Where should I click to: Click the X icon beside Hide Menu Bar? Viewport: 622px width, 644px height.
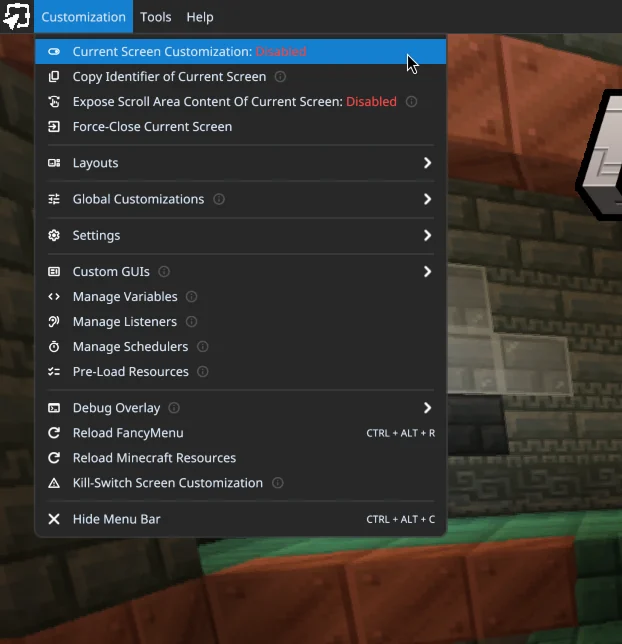tap(54, 519)
